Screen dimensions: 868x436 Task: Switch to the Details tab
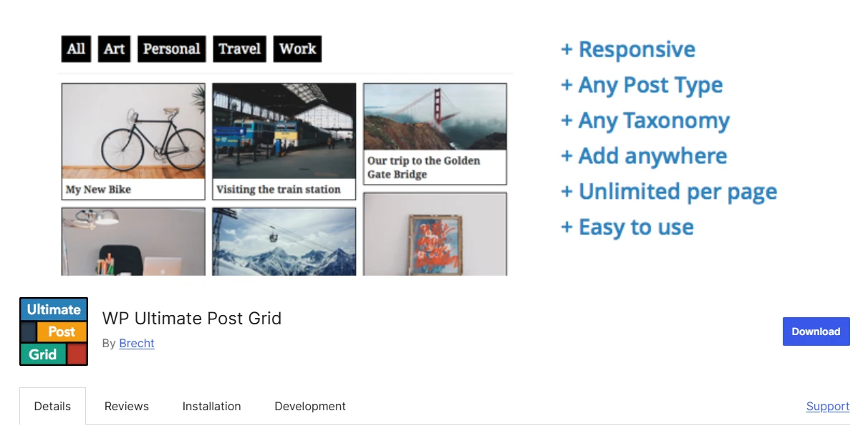(52, 406)
